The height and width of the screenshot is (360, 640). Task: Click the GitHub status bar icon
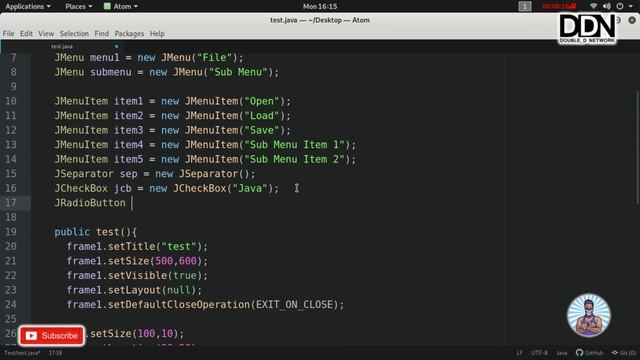tap(589, 353)
